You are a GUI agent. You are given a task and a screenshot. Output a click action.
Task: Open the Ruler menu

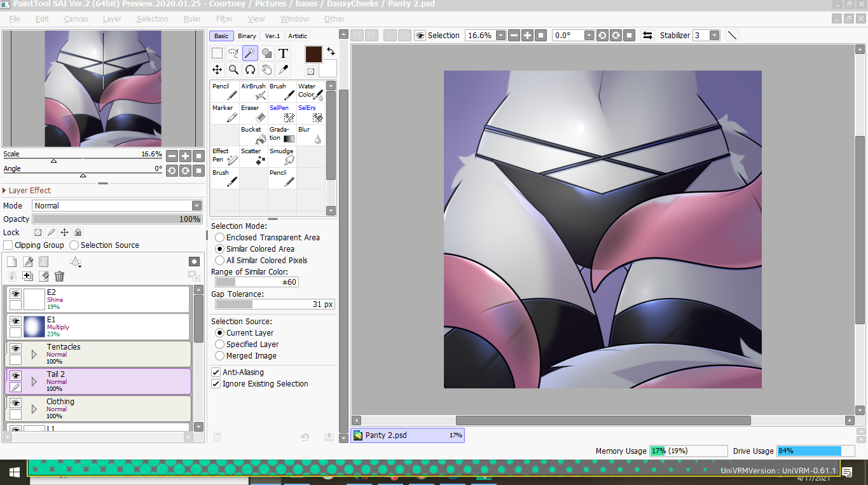click(x=192, y=19)
